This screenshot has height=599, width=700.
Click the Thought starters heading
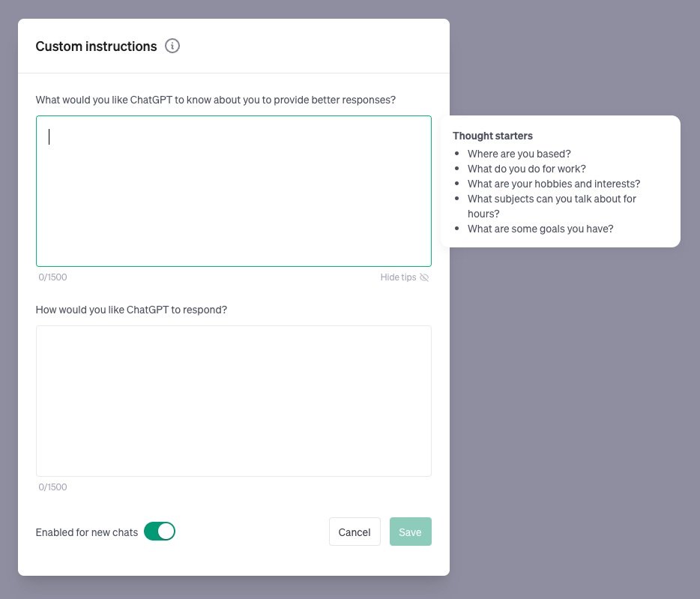coord(492,136)
